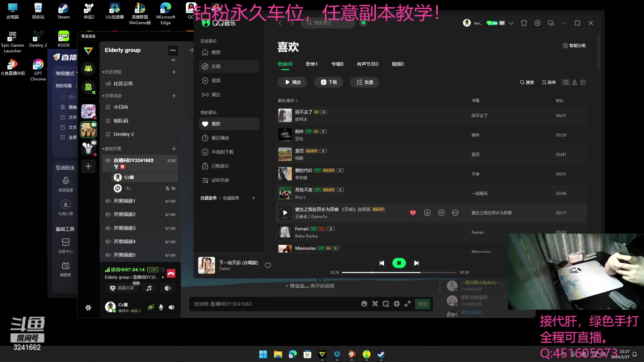Screen dimensions: 644x362
Task: Open 乐馆 in QQ Music sidebar
Action: 229,66
